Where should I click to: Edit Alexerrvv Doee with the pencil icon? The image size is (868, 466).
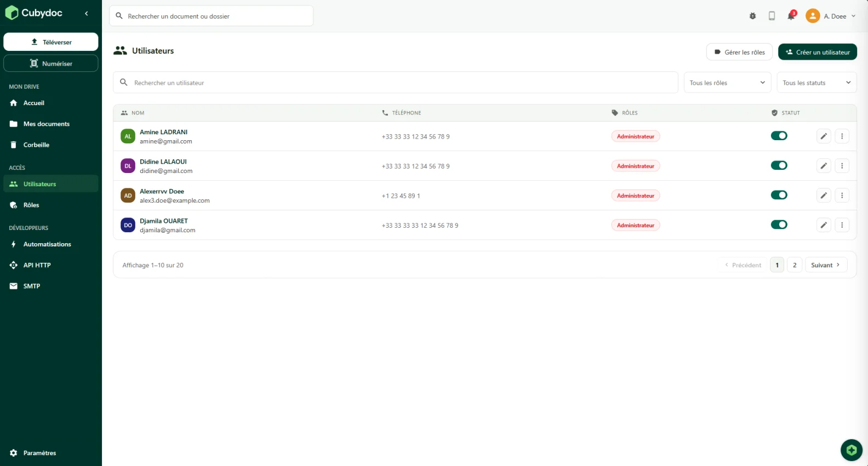[x=824, y=195]
